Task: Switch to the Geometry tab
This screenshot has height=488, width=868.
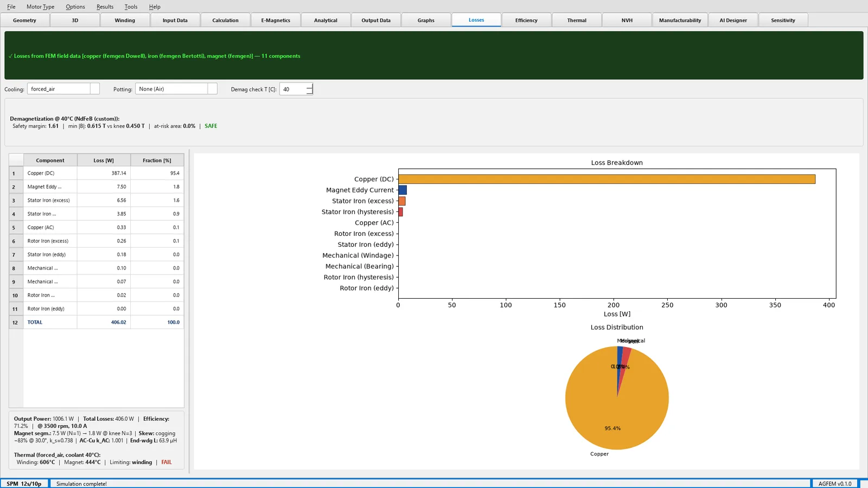Action: point(24,20)
